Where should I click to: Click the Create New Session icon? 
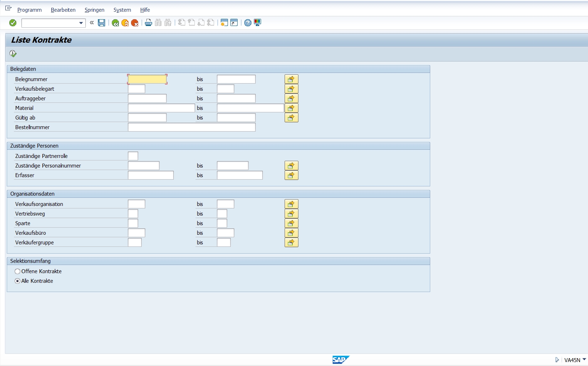coord(224,23)
